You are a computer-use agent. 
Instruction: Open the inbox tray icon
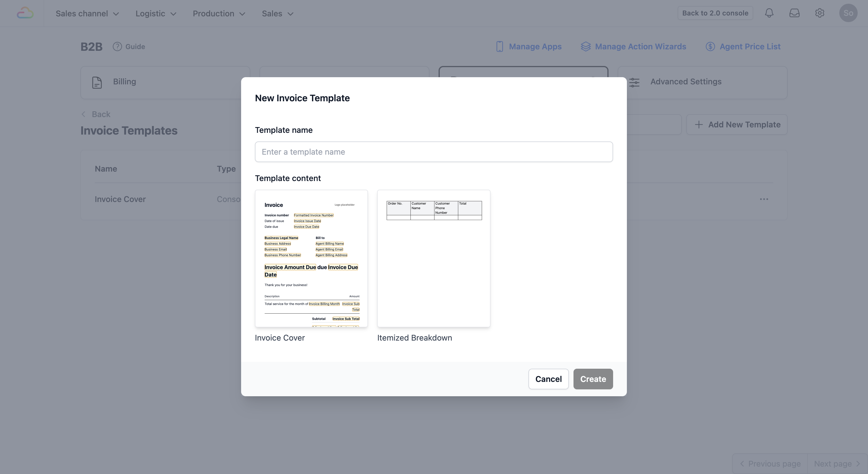pos(794,13)
